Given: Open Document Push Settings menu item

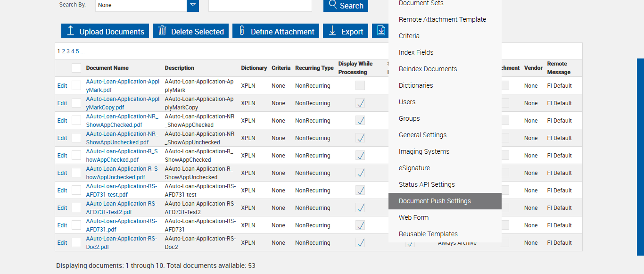Looking at the screenshot, I should [435, 201].
